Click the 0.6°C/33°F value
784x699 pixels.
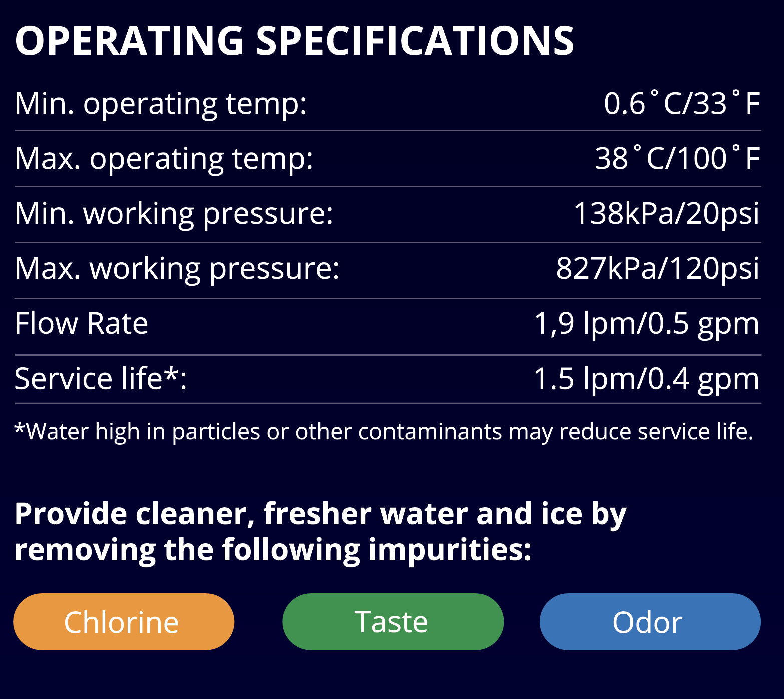(682, 103)
